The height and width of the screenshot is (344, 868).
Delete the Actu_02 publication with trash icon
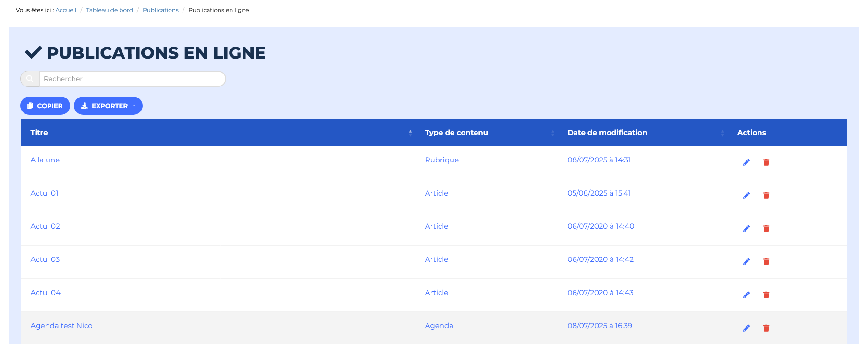pyautogui.click(x=766, y=229)
